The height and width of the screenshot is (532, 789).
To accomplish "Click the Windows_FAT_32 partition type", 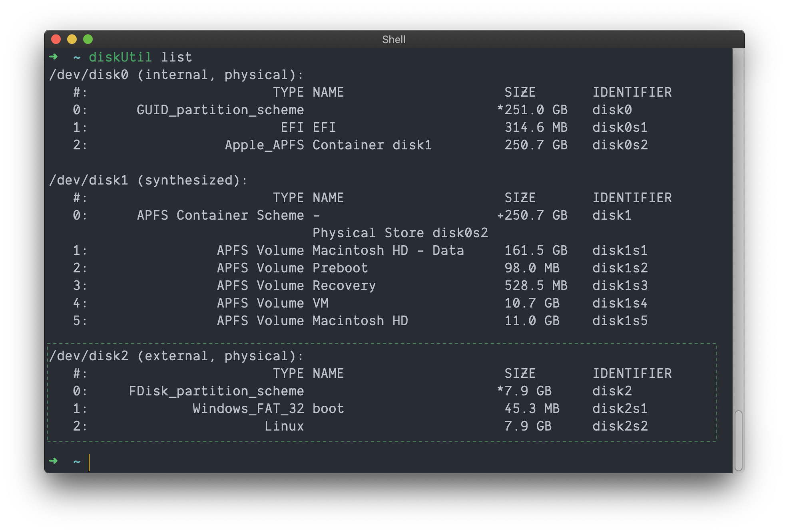I will tap(248, 409).
